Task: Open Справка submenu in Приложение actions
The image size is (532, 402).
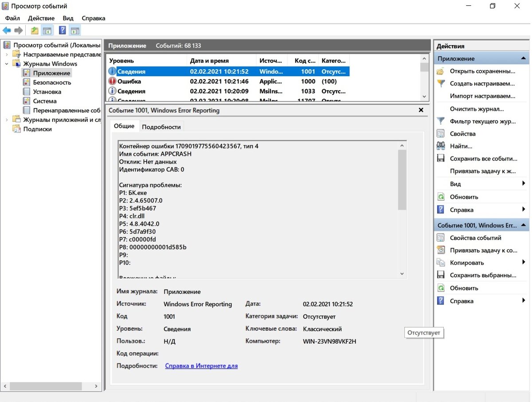Action: pyautogui.click(x=482, y=210)
